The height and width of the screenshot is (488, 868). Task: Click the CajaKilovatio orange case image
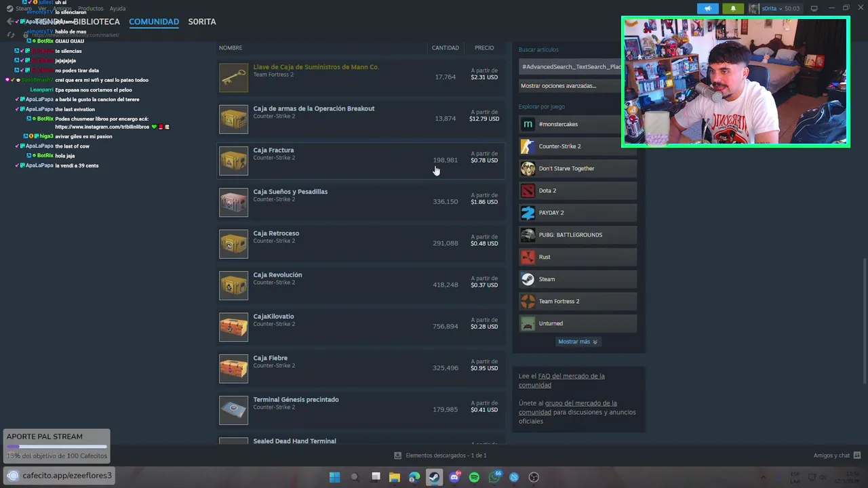point(233,327)
